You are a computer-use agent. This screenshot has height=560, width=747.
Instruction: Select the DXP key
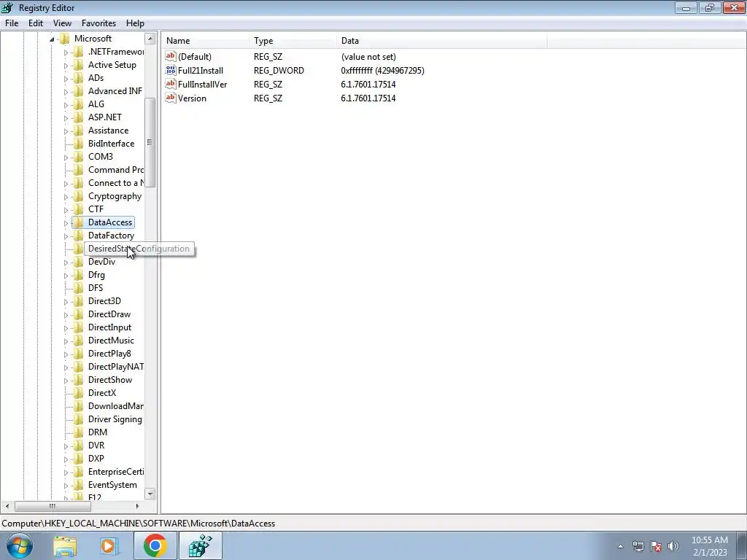click(x=96, y=458)
